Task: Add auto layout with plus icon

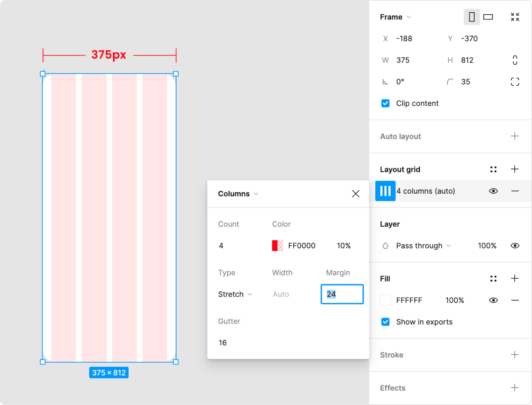Action: click(515, 136)
